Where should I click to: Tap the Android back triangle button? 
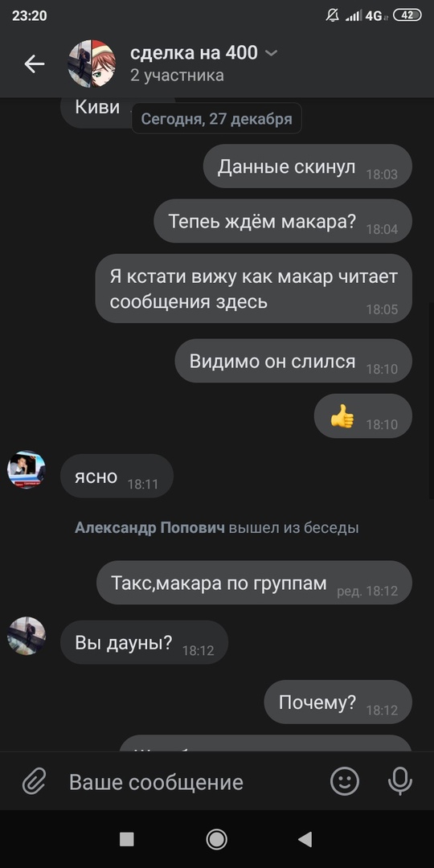pyautogui.click(x=305, y=839)
